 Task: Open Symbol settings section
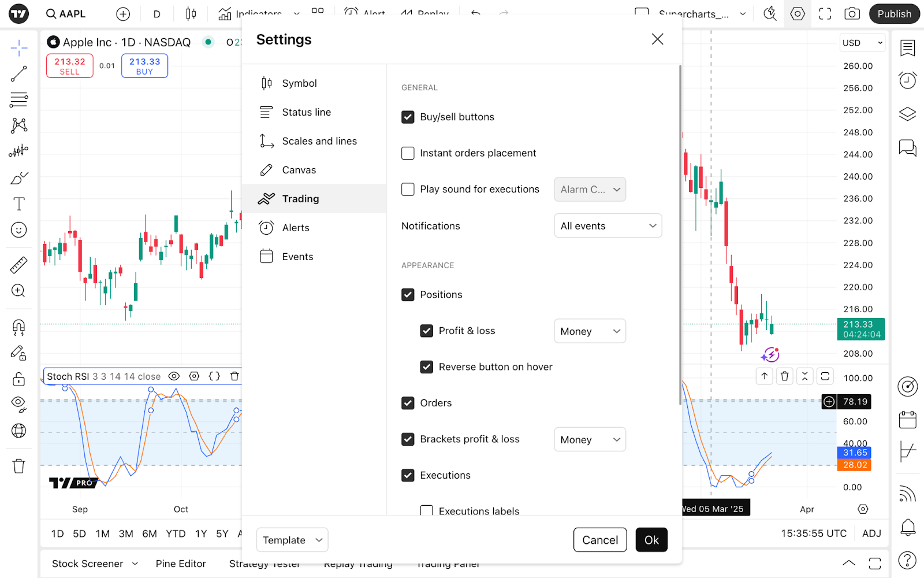314,83
